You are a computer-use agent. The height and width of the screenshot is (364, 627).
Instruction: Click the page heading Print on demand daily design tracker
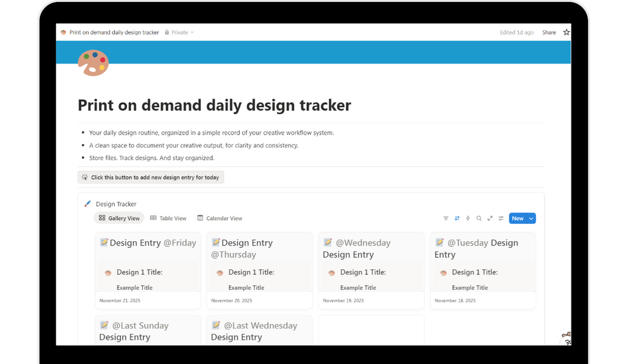215,105
